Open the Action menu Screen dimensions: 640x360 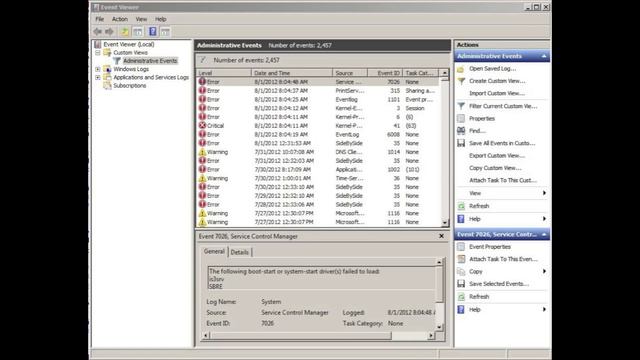[120, 19]
